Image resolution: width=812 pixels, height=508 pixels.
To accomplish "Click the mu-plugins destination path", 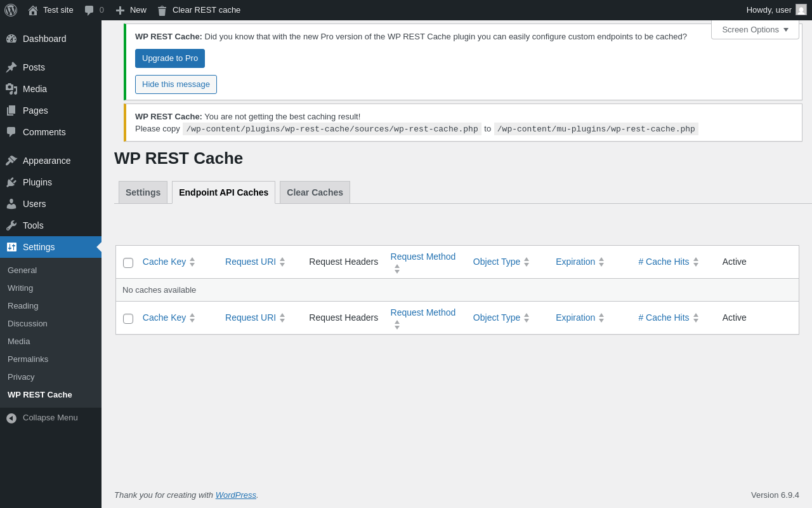I will pyautogui.click(x=596, y=129).
